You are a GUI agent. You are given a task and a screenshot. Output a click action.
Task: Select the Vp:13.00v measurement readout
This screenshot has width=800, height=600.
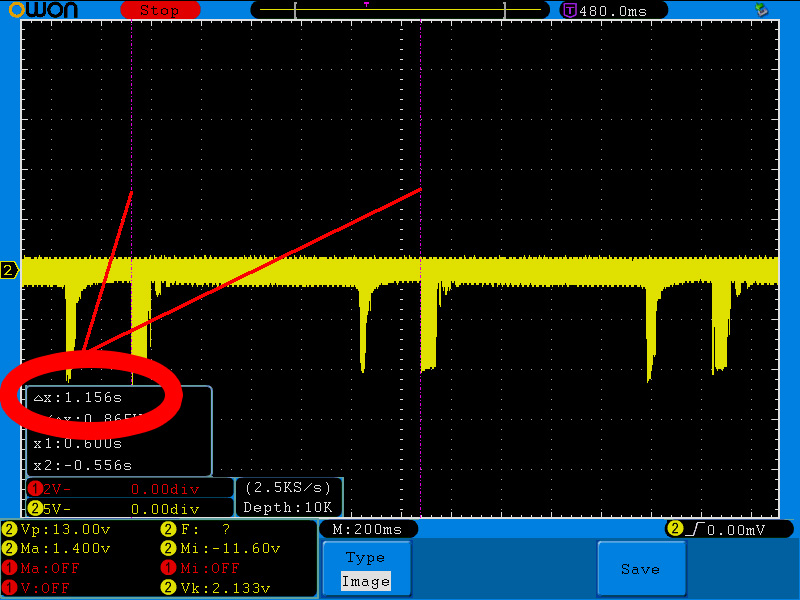point(62,529)
